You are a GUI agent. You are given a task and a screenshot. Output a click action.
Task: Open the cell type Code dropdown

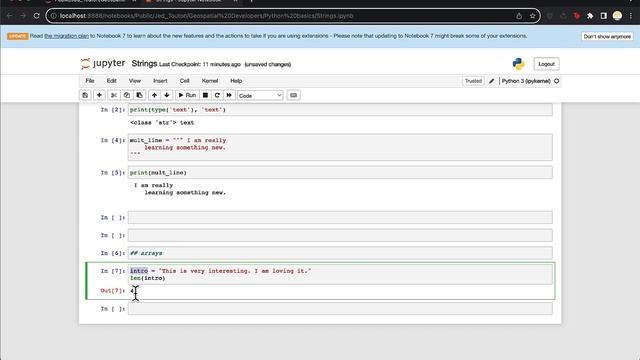click(x=260, y=96)
